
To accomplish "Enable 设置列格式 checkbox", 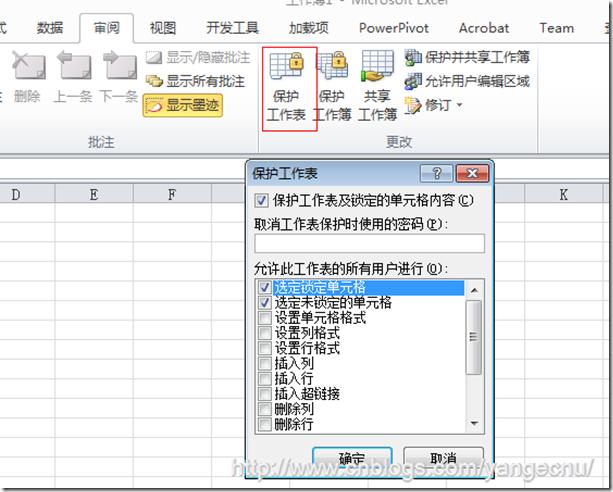I will [x=265, y=333].
